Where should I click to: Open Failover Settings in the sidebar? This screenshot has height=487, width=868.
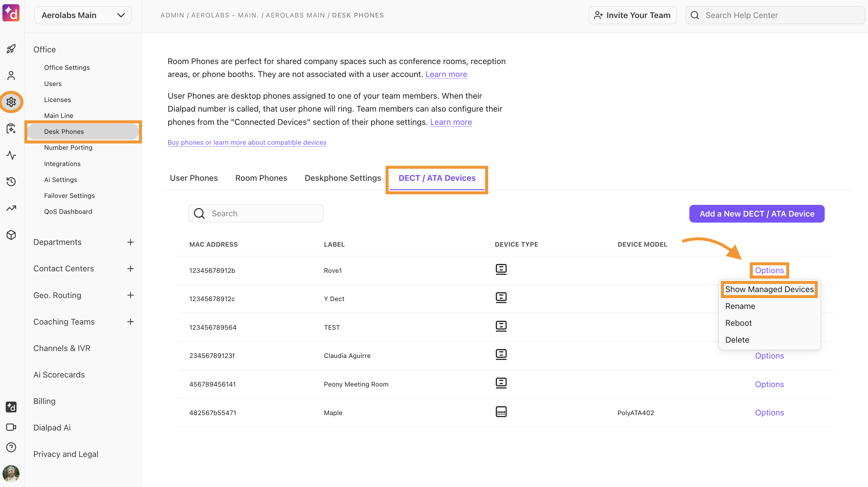(69, 196)
